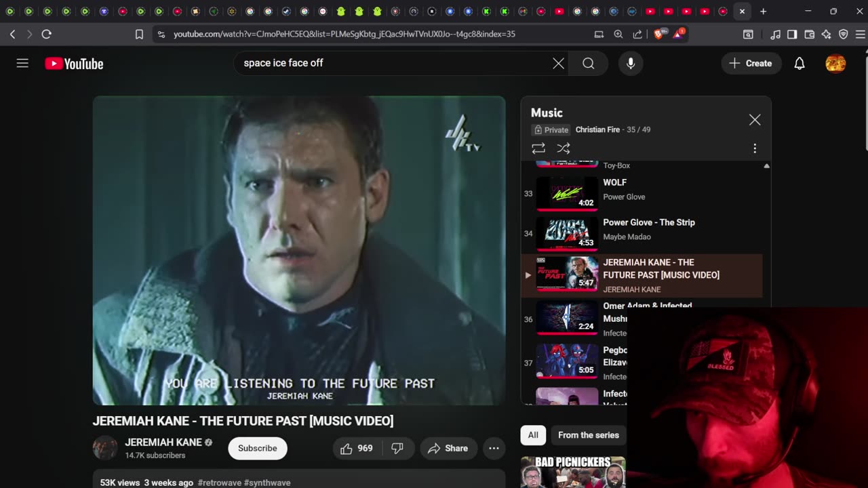Open the Music playlist title
This screenshot has height=488, width=868.
pyautogui.click(x=547, y=113)
